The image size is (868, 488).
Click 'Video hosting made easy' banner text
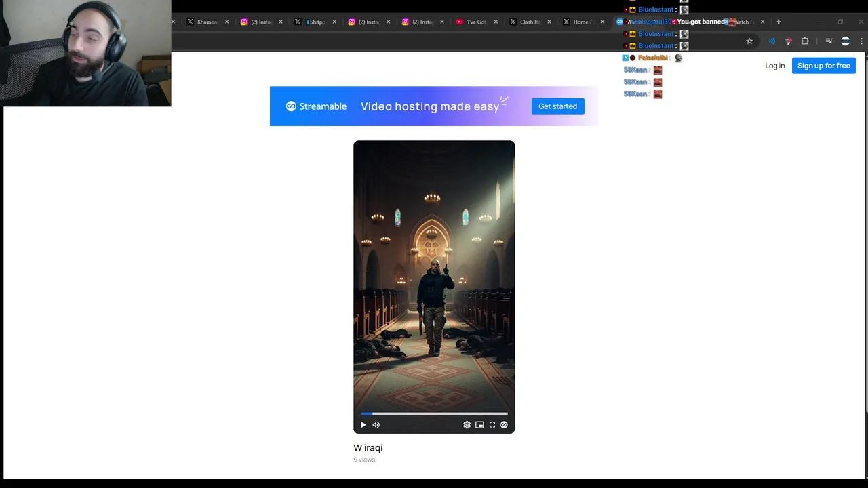tap(430, 106)
